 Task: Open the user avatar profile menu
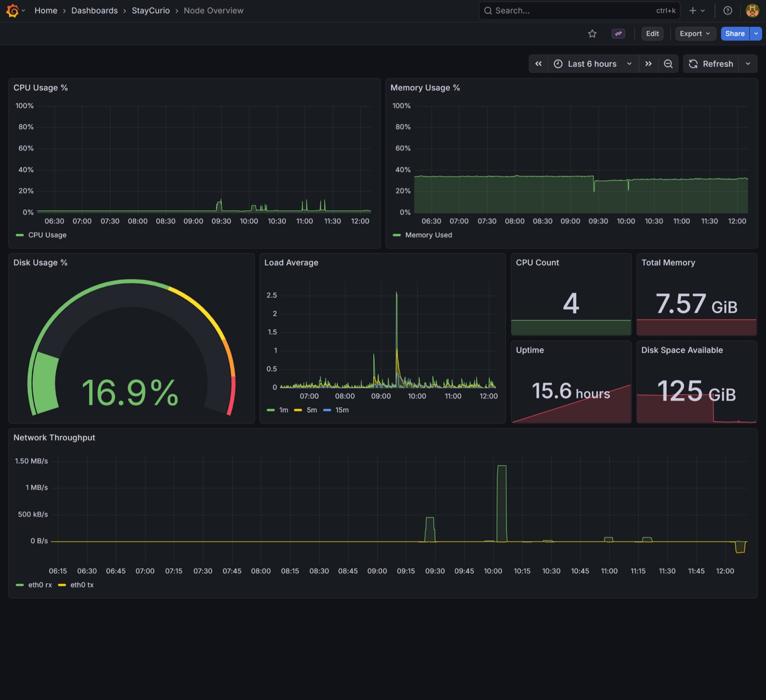click(752, 11)
